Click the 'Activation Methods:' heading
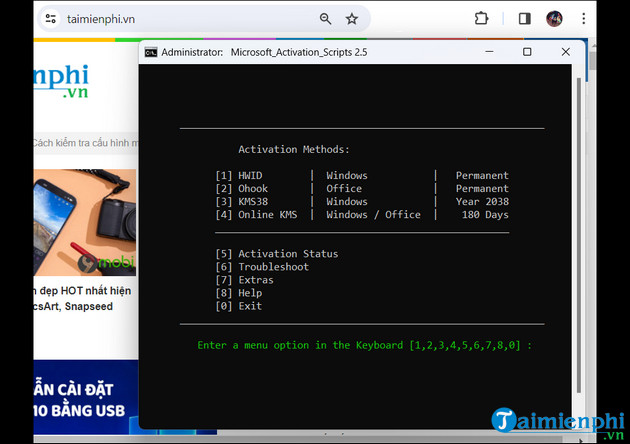Screen dimensions: 630x444 pyautogui.click(x=294, y=149)
